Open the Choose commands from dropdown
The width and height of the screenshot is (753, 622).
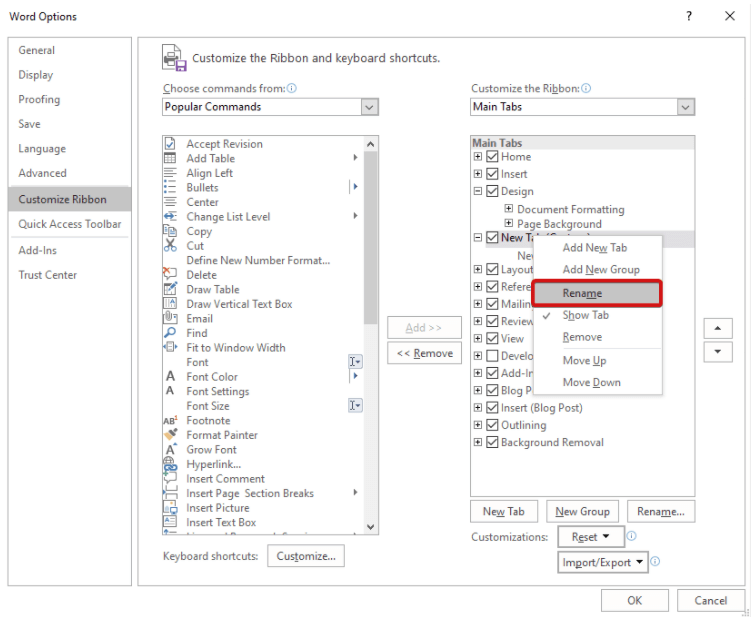click(369, 107)
